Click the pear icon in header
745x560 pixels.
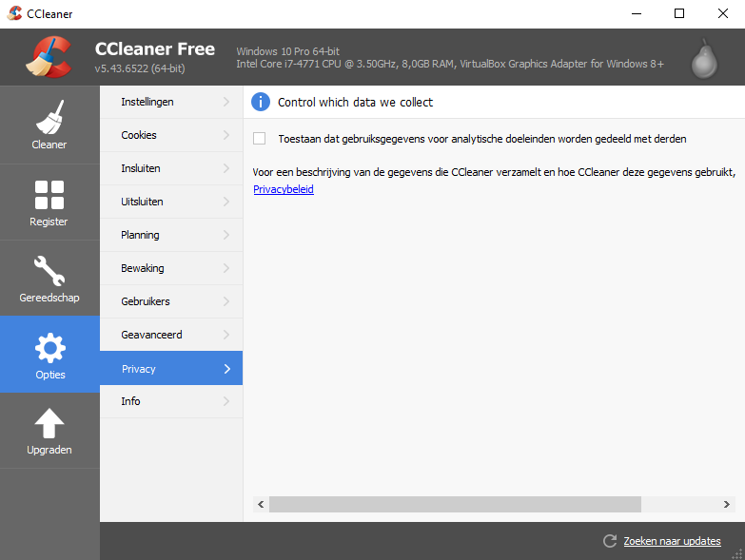pos(704,58)
